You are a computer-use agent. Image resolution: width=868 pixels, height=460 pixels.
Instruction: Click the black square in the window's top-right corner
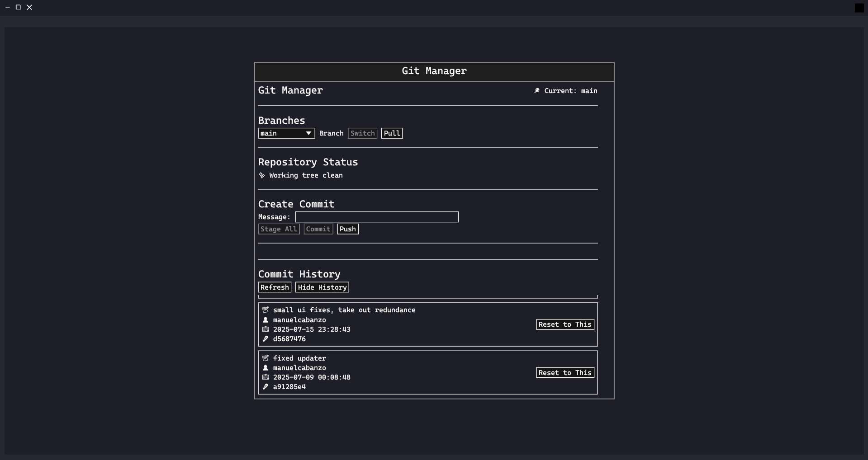859,8
